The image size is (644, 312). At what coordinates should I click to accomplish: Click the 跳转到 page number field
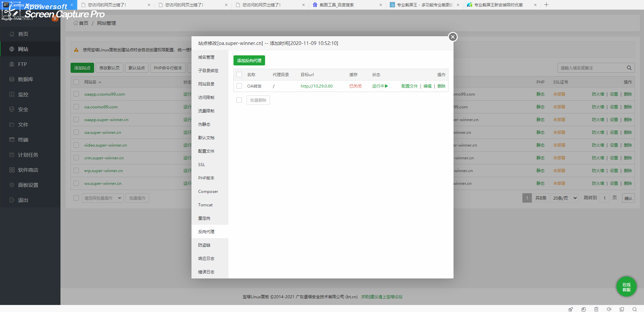pos(605,198)
